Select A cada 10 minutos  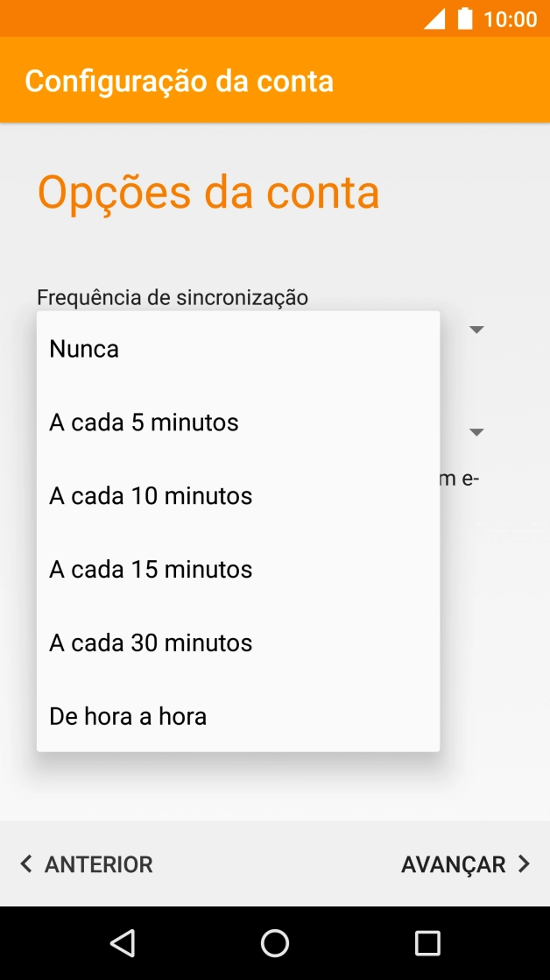coord(149,495)
